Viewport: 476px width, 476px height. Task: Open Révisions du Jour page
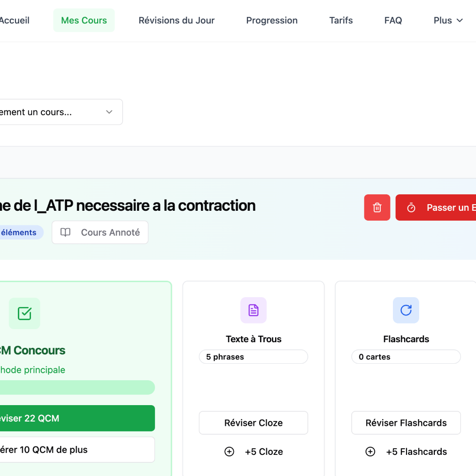tap(177, 20)
